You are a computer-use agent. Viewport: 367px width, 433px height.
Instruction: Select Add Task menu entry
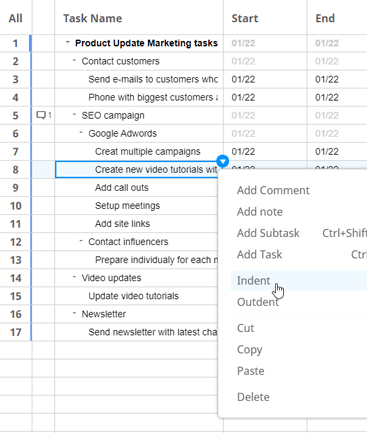(259, 254)
